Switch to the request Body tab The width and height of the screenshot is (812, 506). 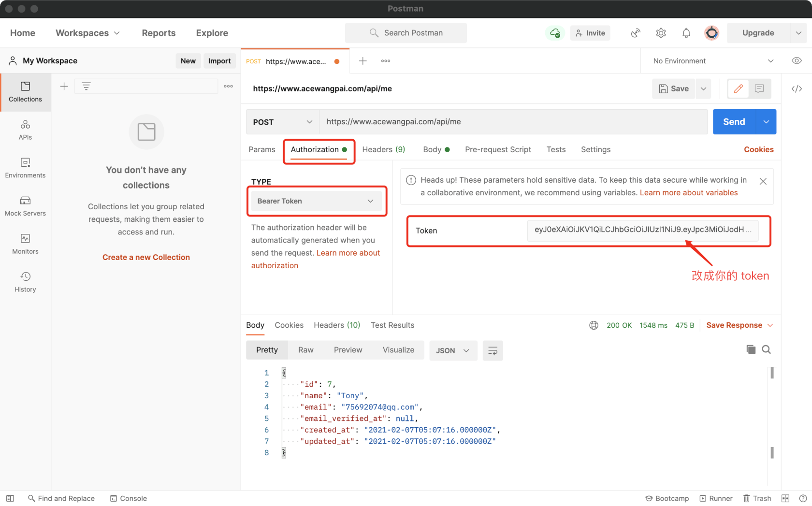click(436, 149)
